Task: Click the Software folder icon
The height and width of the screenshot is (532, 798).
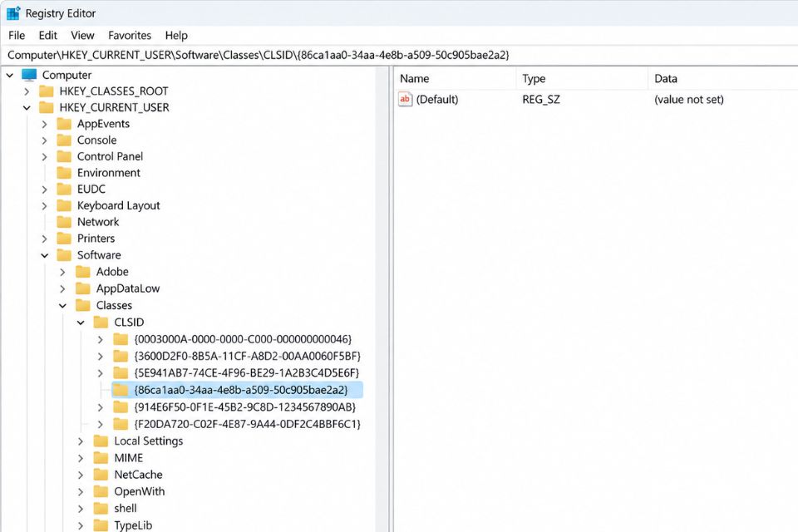Action: tap(64, 255)
